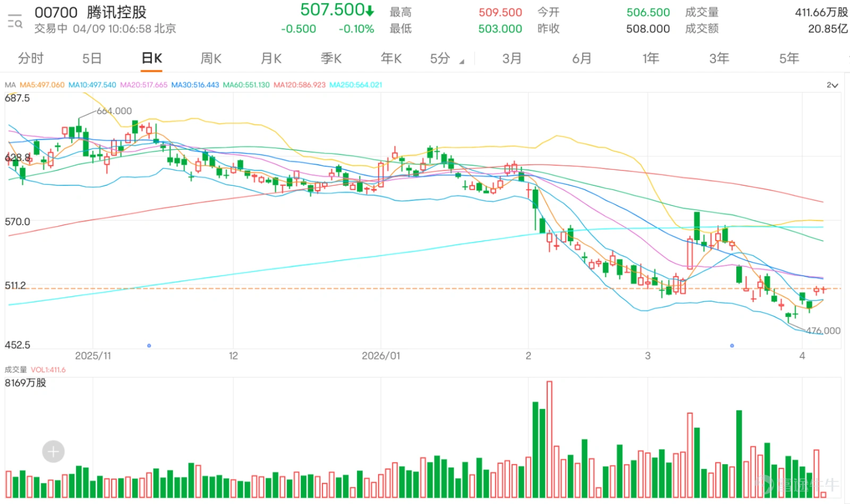Click the 664.000 high price marker
850x504 pixels.
(114, 111)
